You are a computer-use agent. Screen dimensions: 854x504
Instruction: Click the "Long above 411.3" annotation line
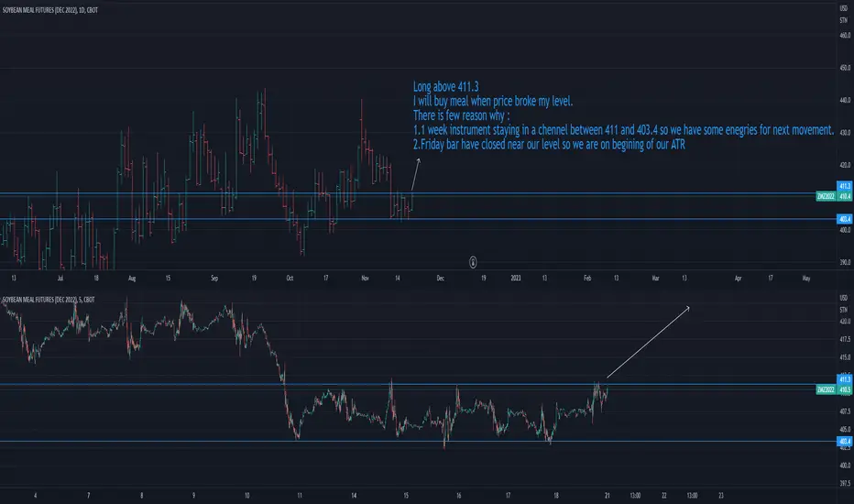click(x=445, y=87)
